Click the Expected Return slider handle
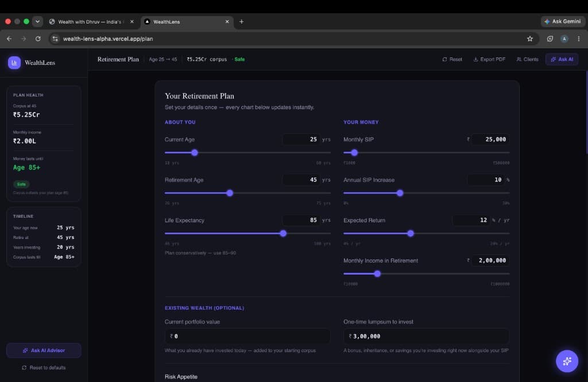Viewport: 588px width, 382px height. tap(410, 233)
